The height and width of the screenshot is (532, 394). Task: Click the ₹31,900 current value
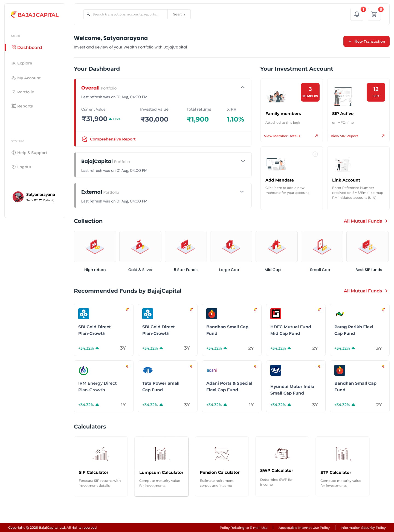94,119
